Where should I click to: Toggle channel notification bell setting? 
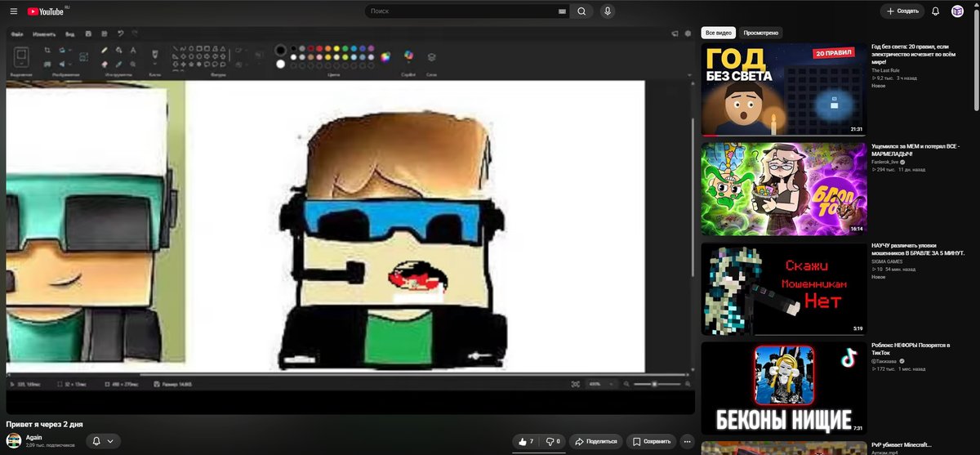tap(103, 441)
